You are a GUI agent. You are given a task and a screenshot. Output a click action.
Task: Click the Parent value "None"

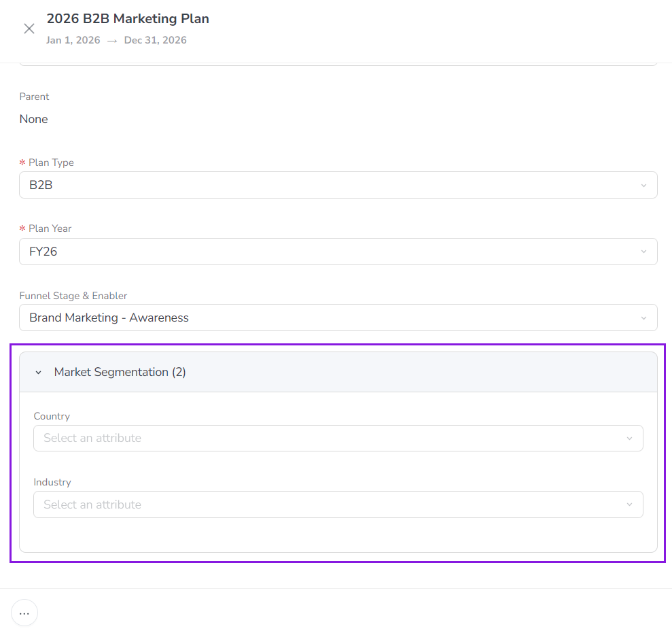pyautogui.click(x=34, y=119)
